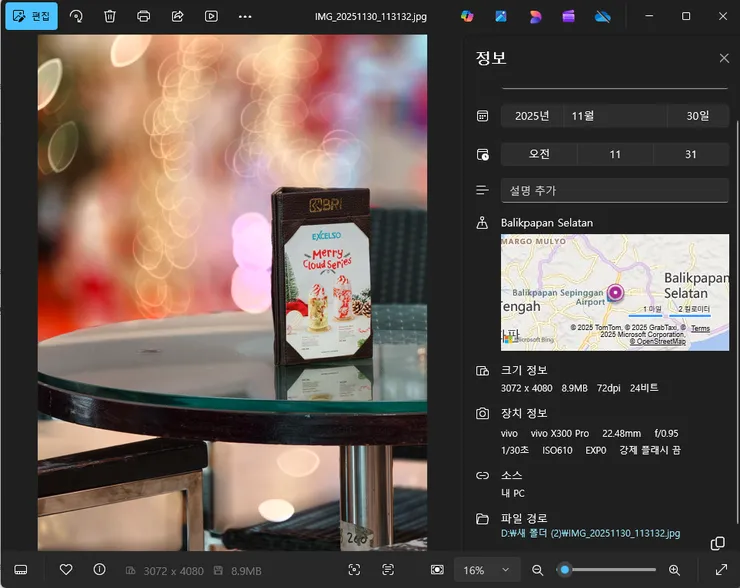Rotate the image with the rotate icon
Screen dimensions: 740x588
coord(76,17)
